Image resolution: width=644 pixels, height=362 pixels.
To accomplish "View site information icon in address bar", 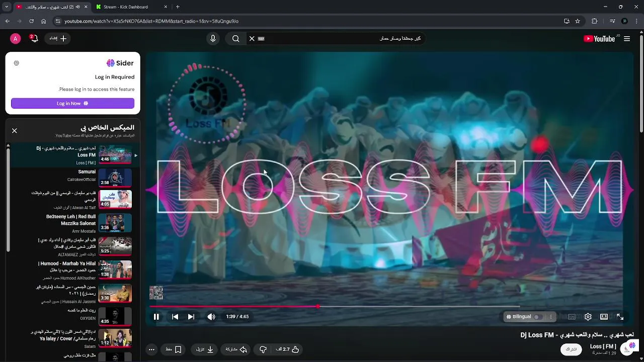I will (x=58, y=21).
